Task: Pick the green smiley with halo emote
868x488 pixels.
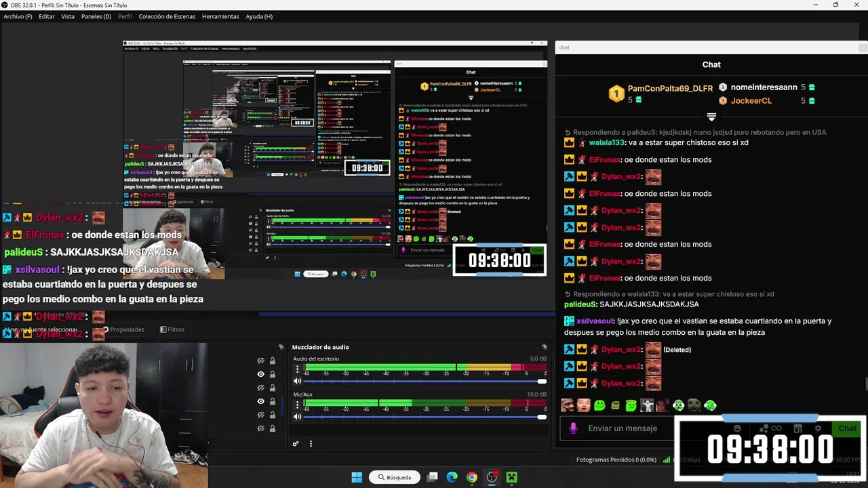Action: tap(631, 405)
